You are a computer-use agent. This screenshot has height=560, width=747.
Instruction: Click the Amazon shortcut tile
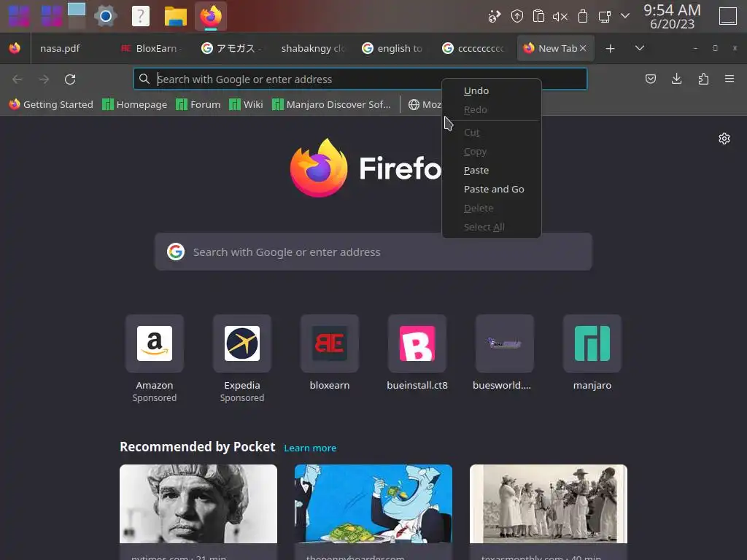(155, 343)
